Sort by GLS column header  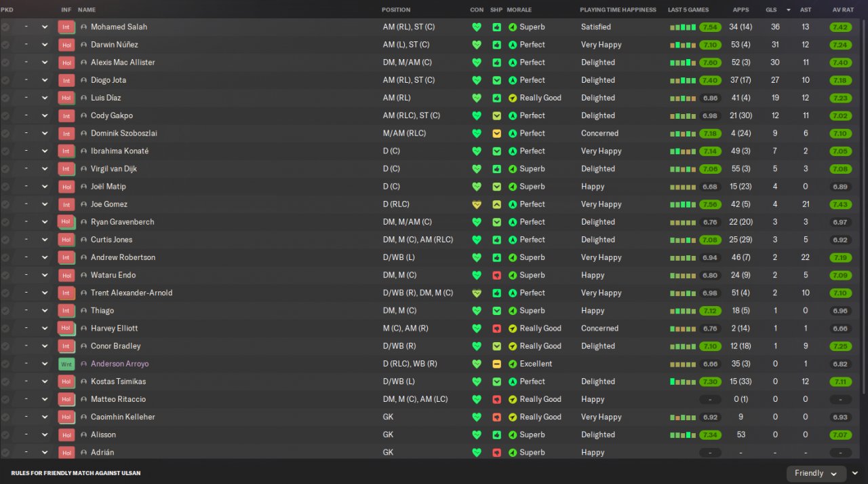click(772, 10)
